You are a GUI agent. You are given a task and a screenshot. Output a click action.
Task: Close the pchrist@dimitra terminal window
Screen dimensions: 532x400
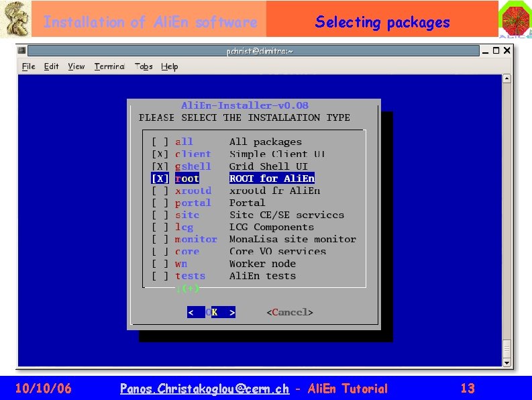coord(507,50)
